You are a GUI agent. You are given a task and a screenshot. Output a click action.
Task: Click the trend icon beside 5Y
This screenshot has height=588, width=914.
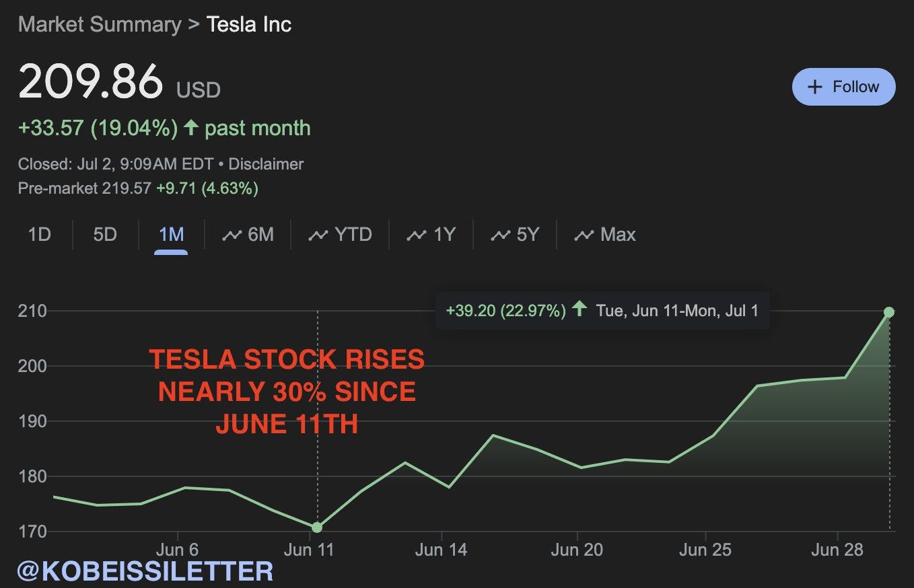click(x=501, y=235)
